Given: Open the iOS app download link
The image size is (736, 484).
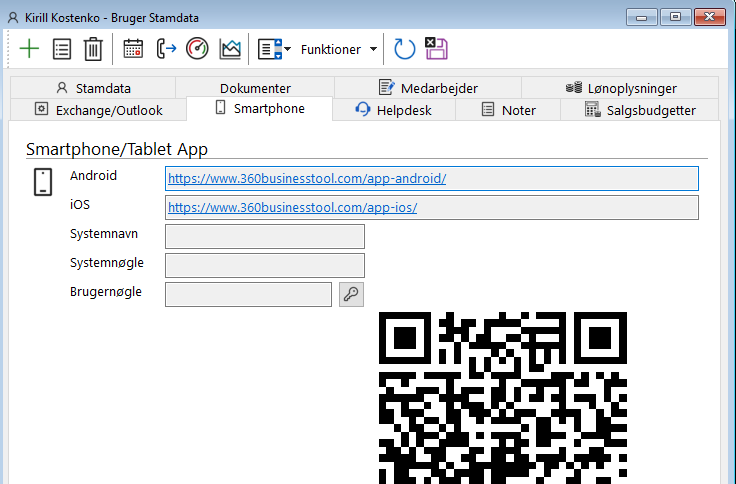Looking at the screenshot, I should (292, 207).
